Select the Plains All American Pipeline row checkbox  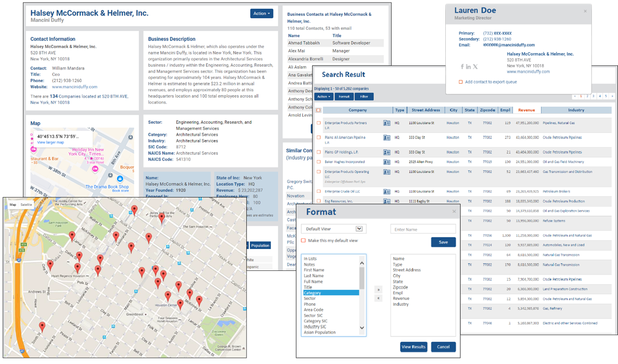click(x=318, y=137)
